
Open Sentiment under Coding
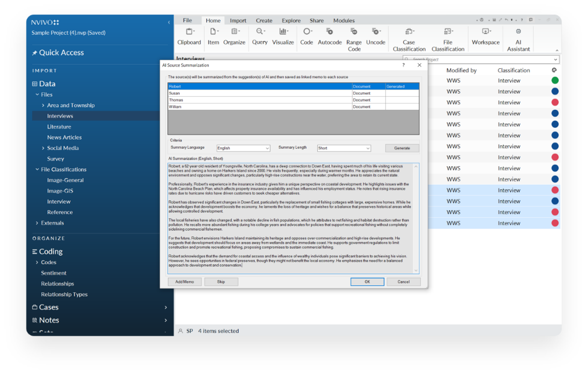point(54,273)
